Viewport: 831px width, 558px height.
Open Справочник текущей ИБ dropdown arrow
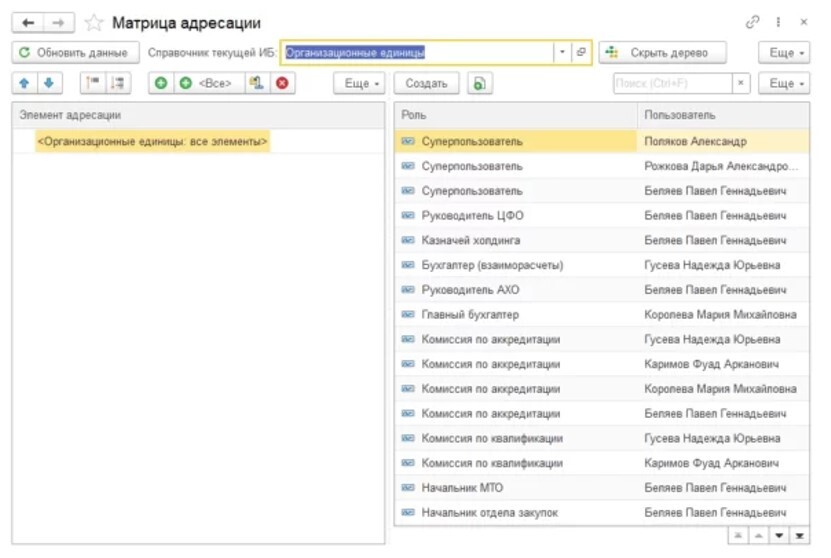562,52
